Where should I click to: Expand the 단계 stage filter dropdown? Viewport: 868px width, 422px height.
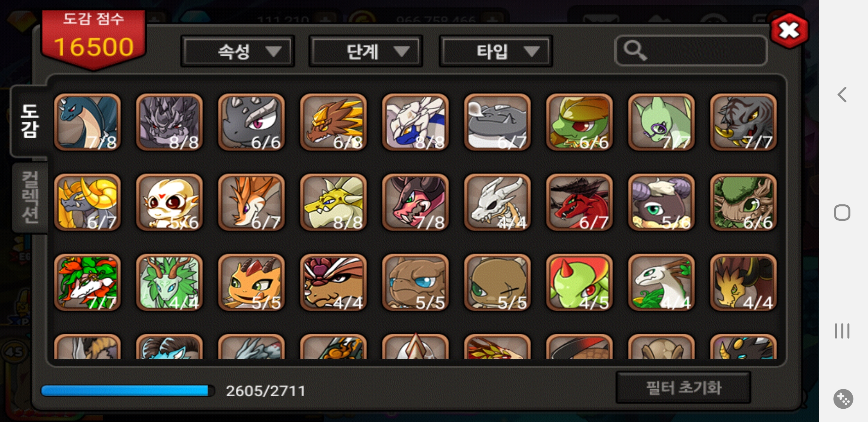coord(366,51)
